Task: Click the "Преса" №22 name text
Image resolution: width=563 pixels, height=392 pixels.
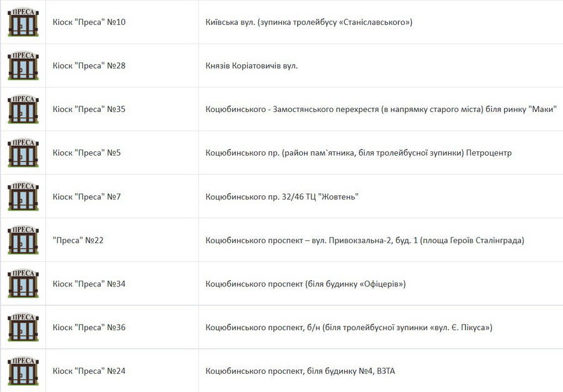Action: [x=78, y=240]
